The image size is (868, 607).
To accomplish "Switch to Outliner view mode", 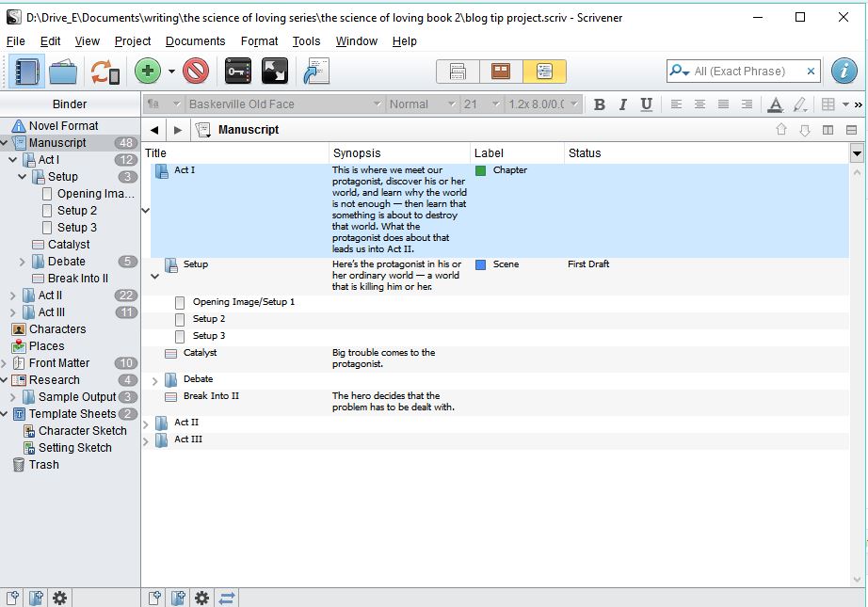I will pyautogui.click(x=544, y=72).
